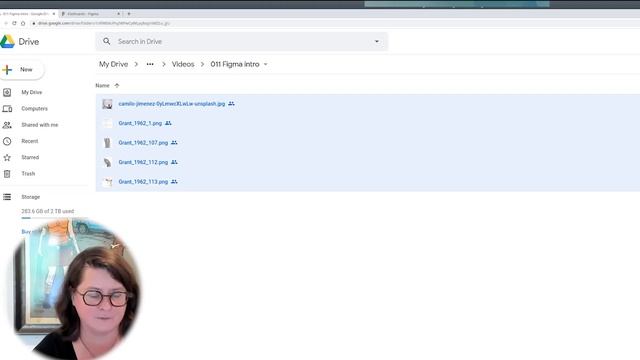Click the Recent clock icon
Image resolution: width=640 pixels, height=360 pixels.
[7, 141]
